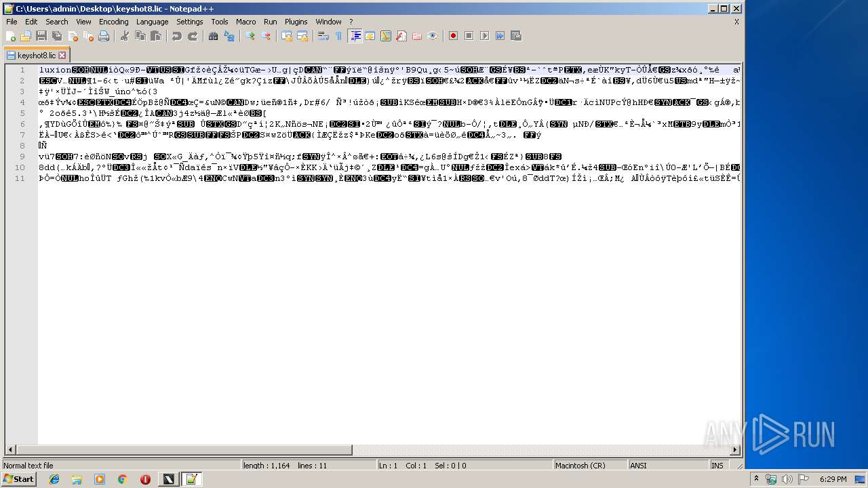
Task: Click the taskbar clock showing 6:29 PM
Action: (x=833, y=479)
